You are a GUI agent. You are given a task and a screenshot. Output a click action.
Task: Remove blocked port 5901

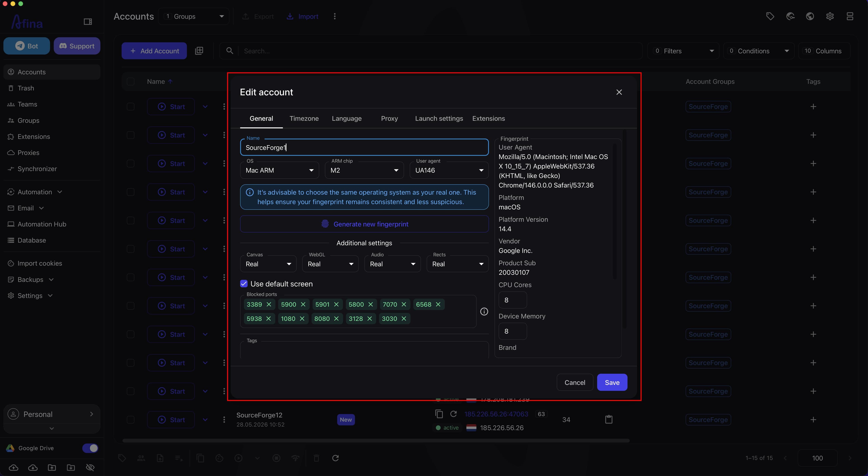click(336, 304)
